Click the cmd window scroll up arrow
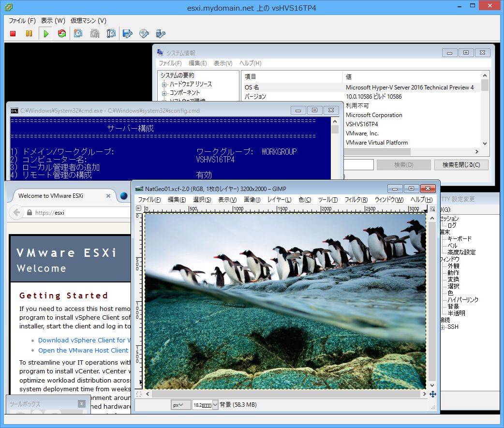 [x=335, y=121]
